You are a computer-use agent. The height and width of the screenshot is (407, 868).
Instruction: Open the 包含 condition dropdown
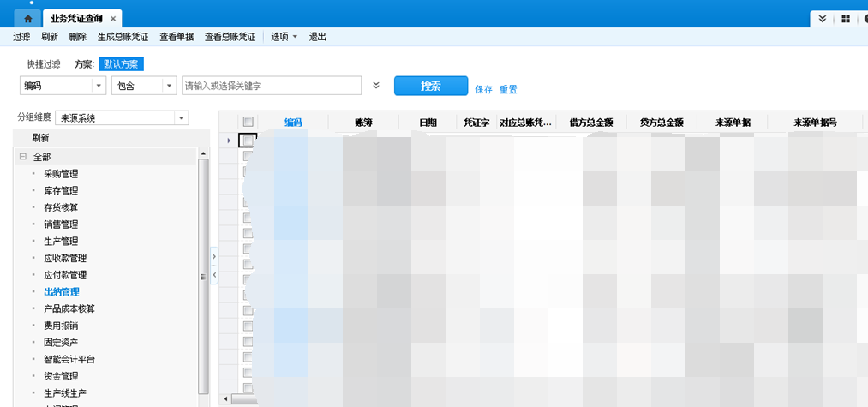[x=170, y=86]
